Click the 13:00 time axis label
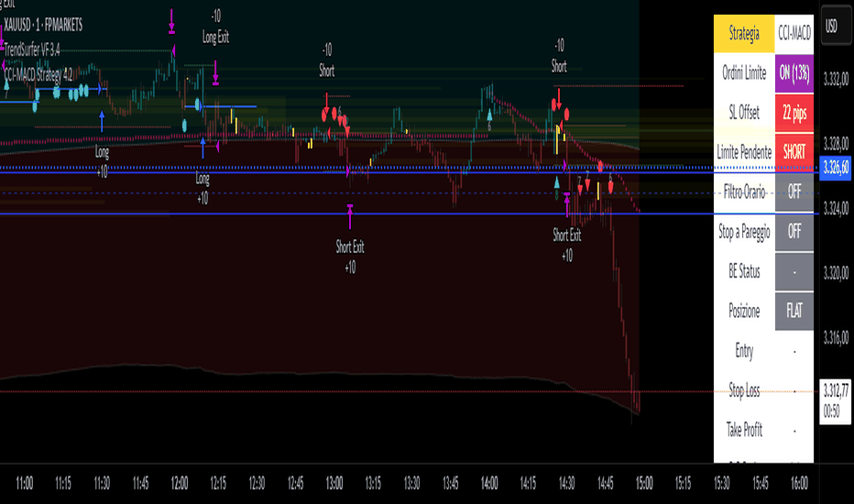854x504 pixels. coord(334,483)
